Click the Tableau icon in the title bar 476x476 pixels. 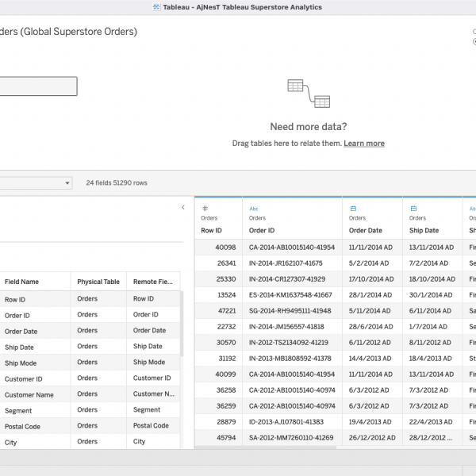coord(157,6)
